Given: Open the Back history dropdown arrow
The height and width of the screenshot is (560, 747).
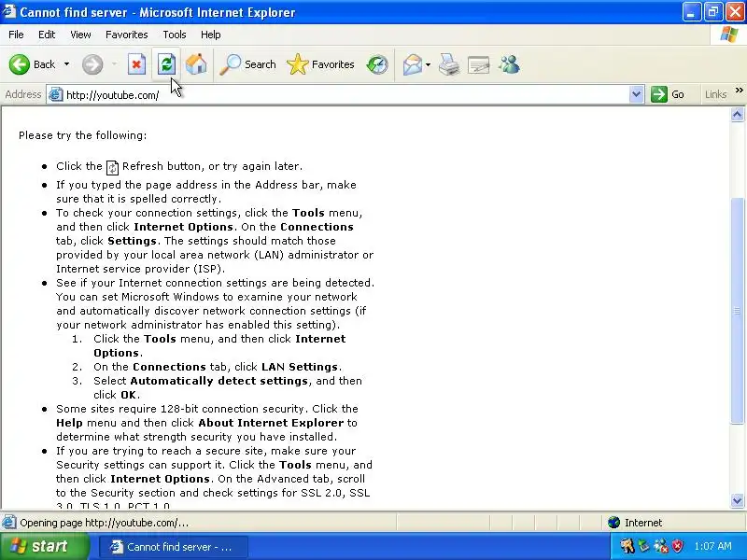Looking at the screenshot, I should coord(66,64).
